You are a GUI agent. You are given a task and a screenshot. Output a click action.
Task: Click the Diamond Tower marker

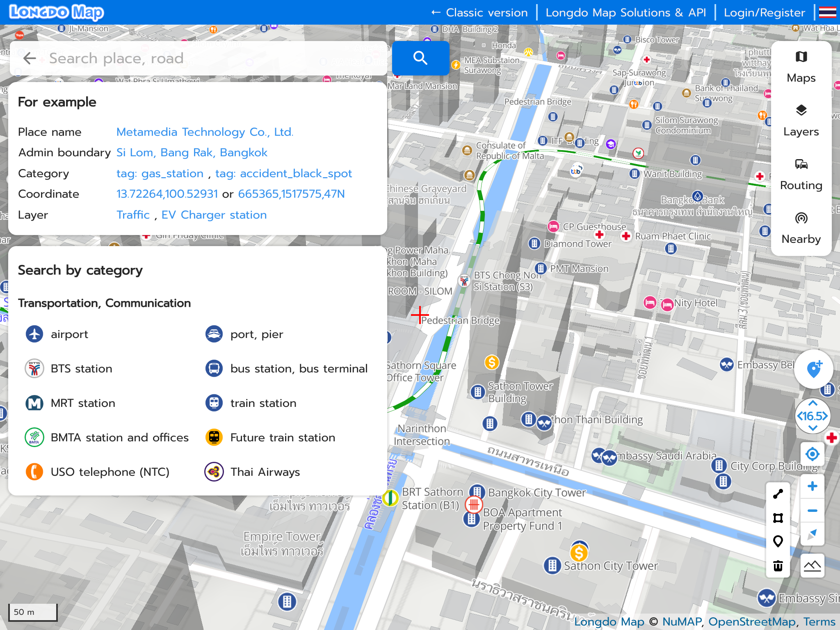click(x=534, y=244)
